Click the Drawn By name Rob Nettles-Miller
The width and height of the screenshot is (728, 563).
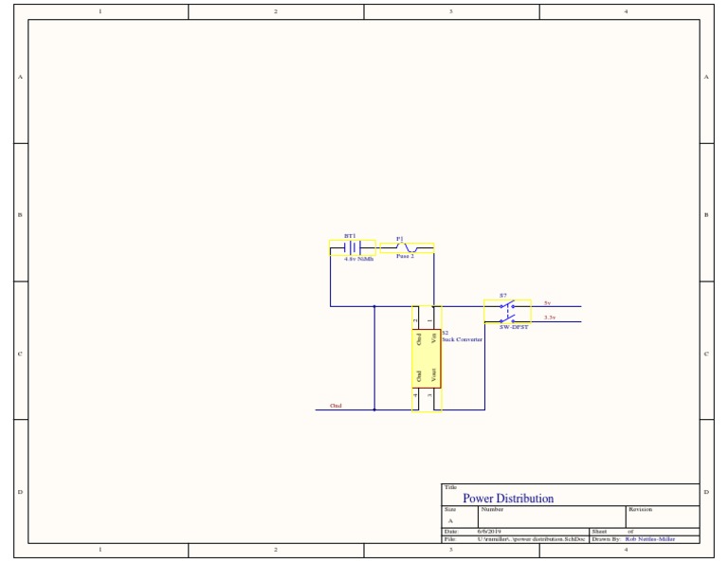tap(650, 539)
